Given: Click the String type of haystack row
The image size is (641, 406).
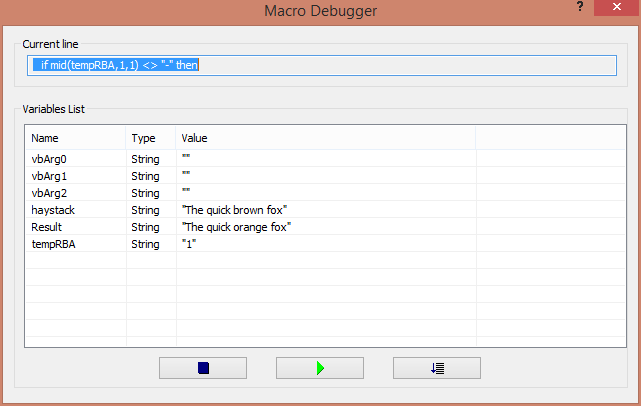Looking at the screenshot, I should pos(145,210).
